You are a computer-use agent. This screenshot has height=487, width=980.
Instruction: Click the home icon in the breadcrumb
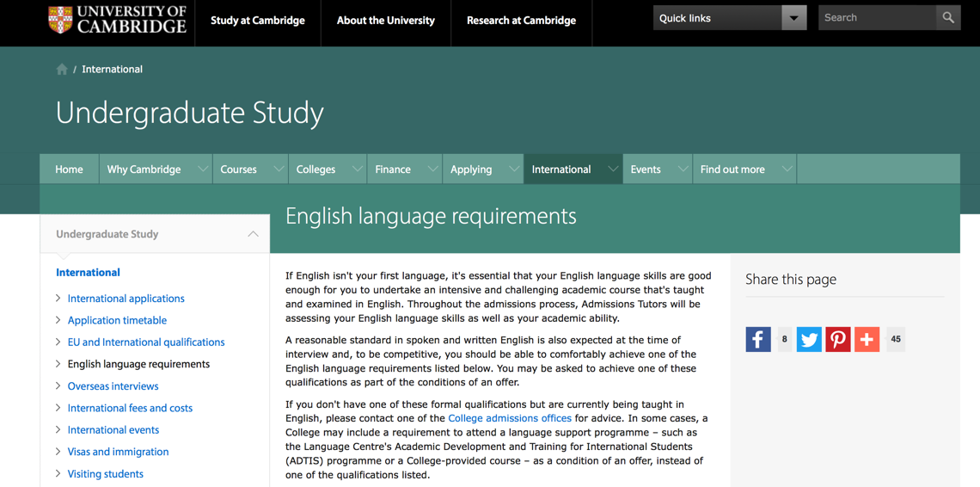click(x=61, y=70)
